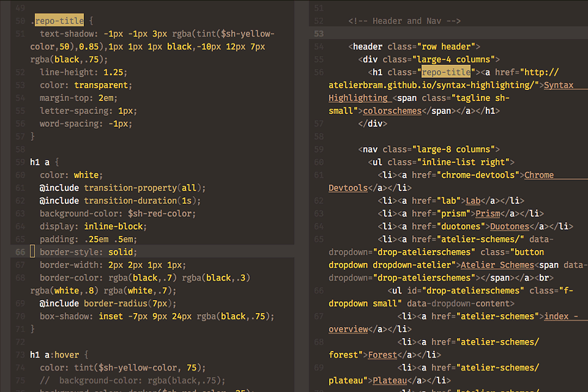Click the 'line-height: 1.25;' declaration
Viewport: 588px width, 392px height.
(84, 72)
